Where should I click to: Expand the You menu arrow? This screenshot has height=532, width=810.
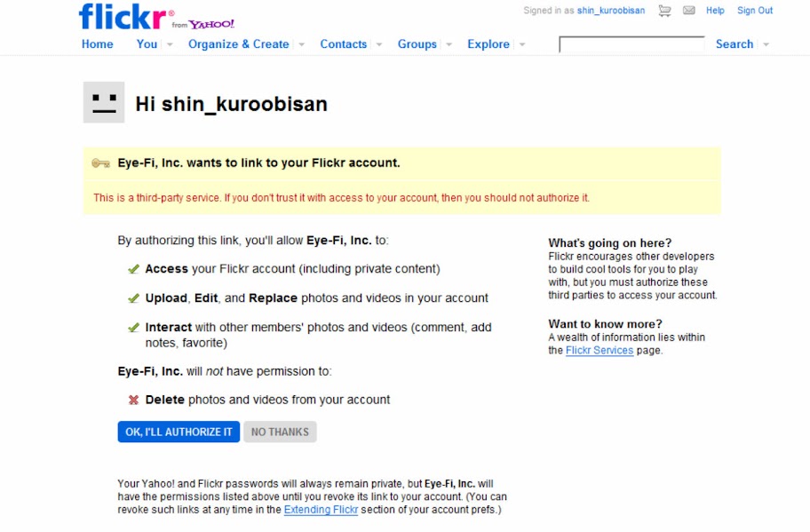(x=170, y=44)
